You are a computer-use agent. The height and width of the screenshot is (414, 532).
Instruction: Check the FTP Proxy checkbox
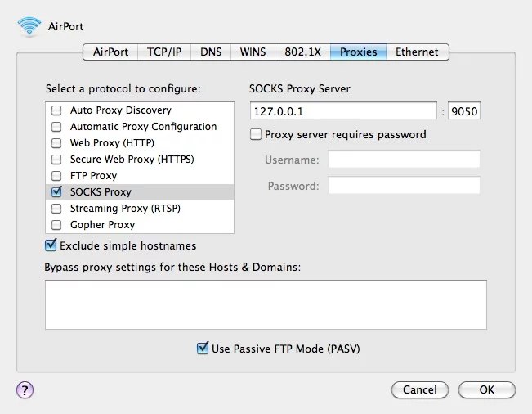pos(56,176)
